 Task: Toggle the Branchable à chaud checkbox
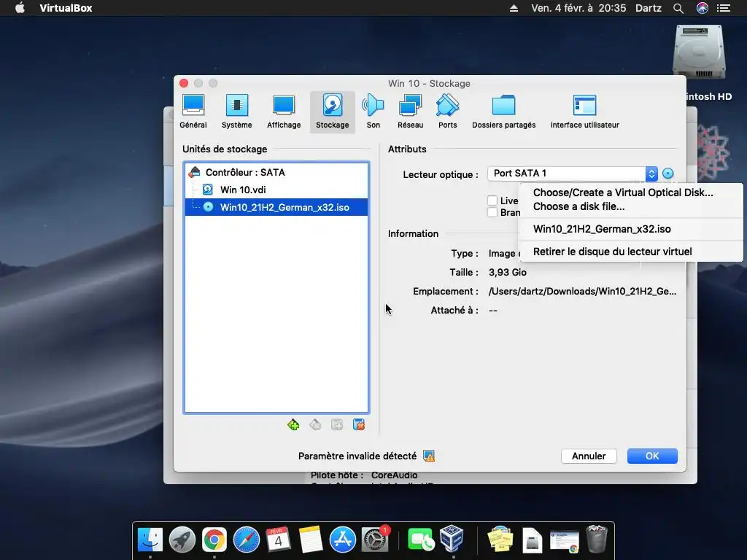pyautogui.click(x=492, y=212)
